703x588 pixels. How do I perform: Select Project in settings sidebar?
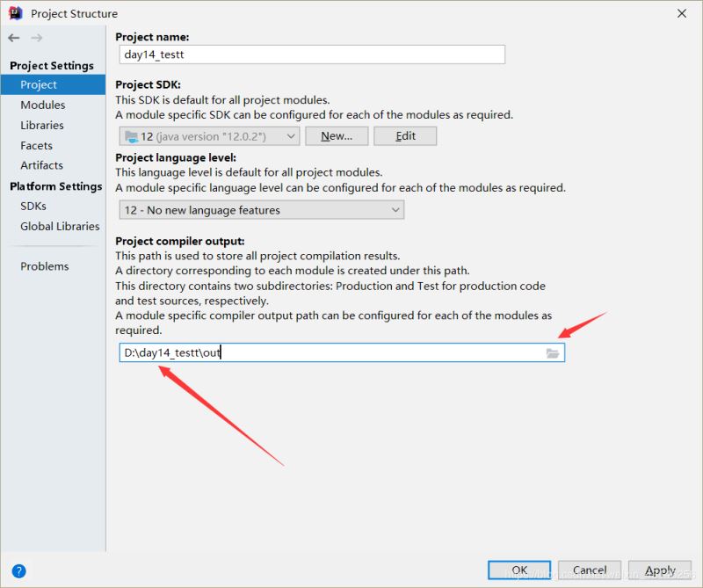click(x=39, y=84)
